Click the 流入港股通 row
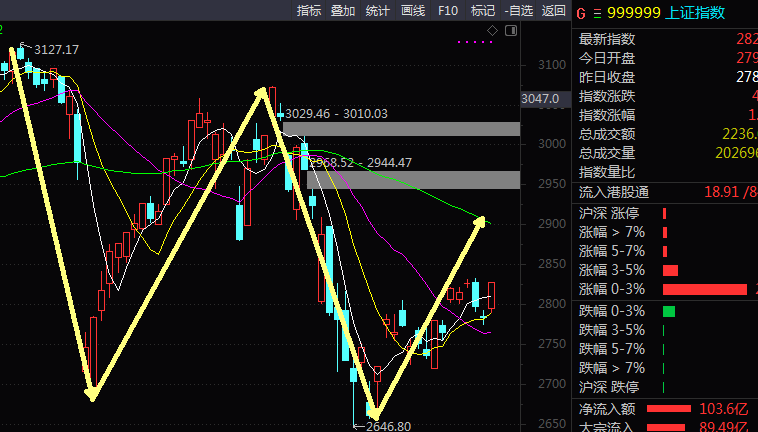The width and height of the screenshot is (758, 432). click(x=665, y=192)
